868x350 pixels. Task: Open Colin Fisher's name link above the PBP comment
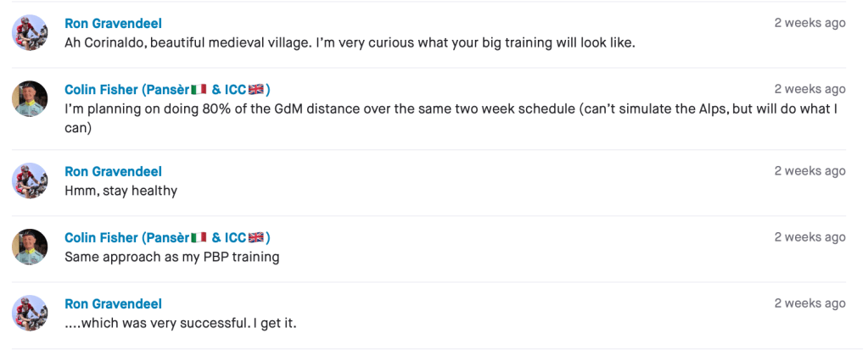click(x=167, y=237)
